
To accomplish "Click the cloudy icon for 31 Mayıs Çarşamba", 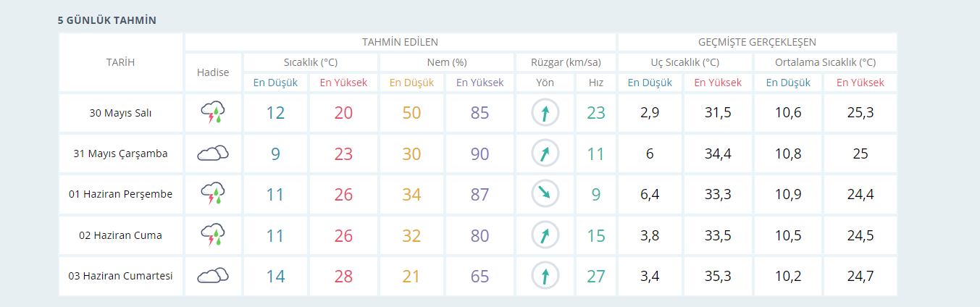I will pyautogui.click(x=213, y=153).
